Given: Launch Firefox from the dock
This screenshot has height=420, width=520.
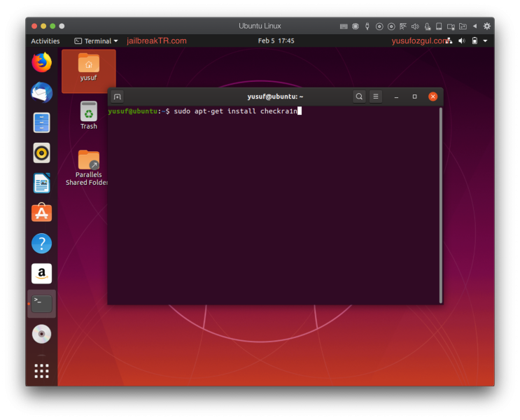Looking at the screenshot, I should (x=42, y=62).
